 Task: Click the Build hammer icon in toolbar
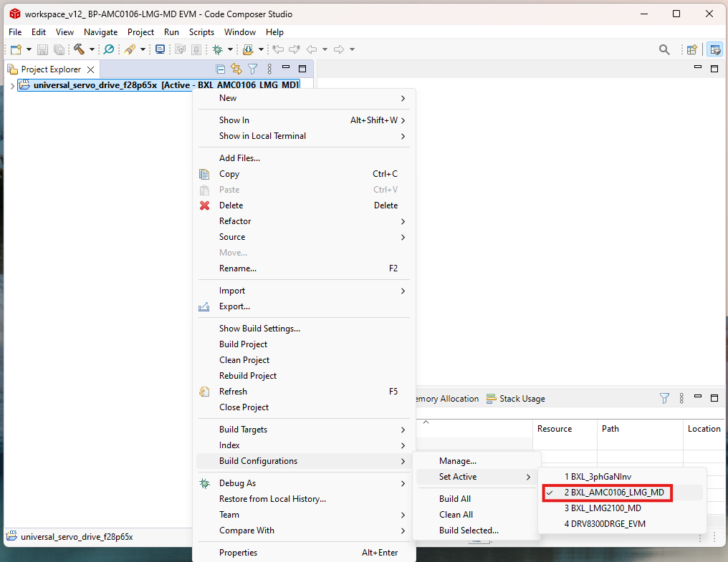[79, 49]
